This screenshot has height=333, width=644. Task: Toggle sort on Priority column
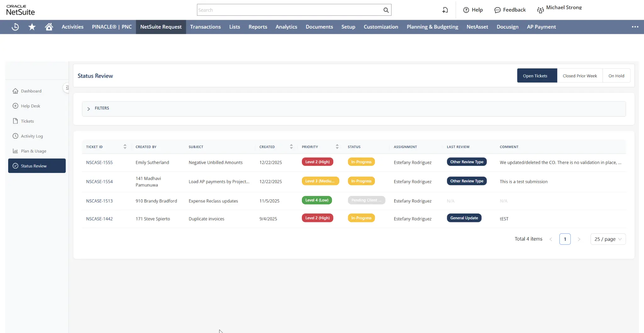tap(337, 147)
